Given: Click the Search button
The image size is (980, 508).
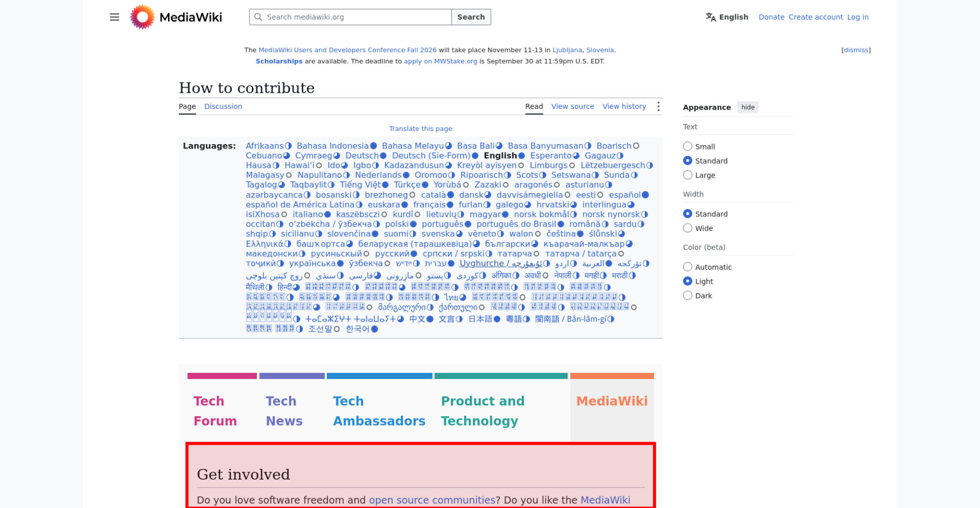Looking at the screenshot, I should (x=471, y=17).
